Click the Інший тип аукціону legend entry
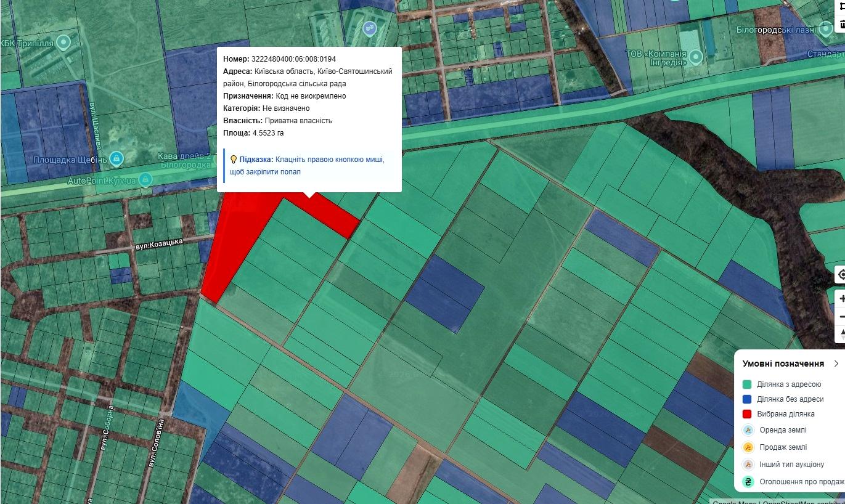This screenshot has width=845, height=504. click(x=791, y=465)
